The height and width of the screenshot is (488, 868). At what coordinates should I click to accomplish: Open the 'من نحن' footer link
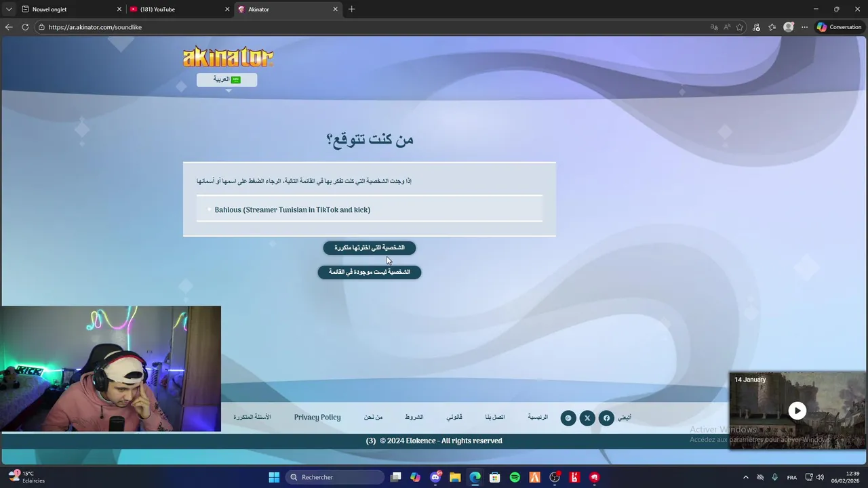(x=373, y=418)
